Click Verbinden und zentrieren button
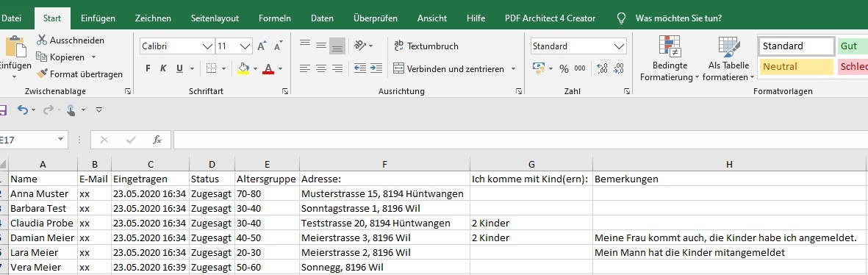868x275 pixels. tap(449, 69)
